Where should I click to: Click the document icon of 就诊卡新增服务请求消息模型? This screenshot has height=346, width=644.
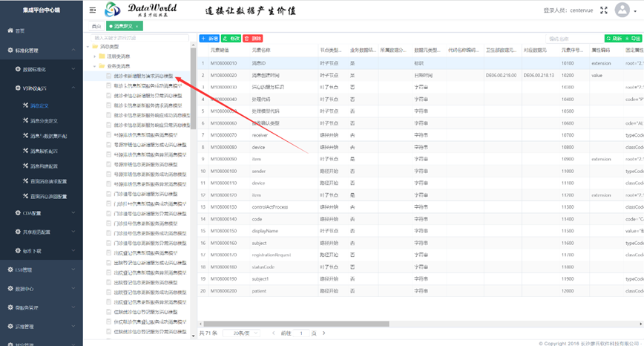coord(109,76)
